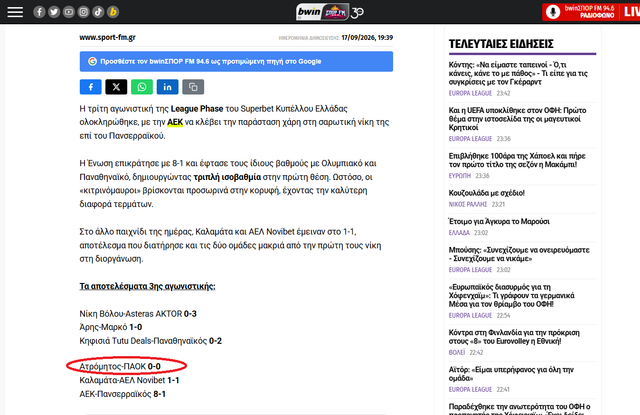Image resolution: width=640 pixels, height=415 pixels.
Task: Share article on X
Action: click(x=116, y=87)
